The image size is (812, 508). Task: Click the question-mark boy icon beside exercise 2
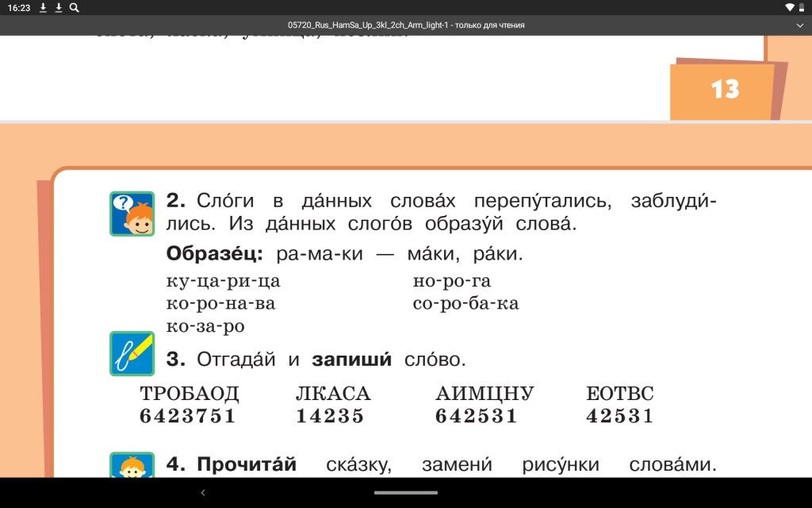pyautogui.click(x=132, y=214)
